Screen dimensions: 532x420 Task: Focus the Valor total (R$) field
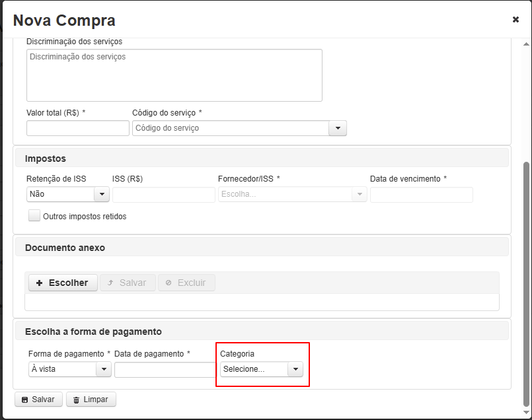[77, 128]
